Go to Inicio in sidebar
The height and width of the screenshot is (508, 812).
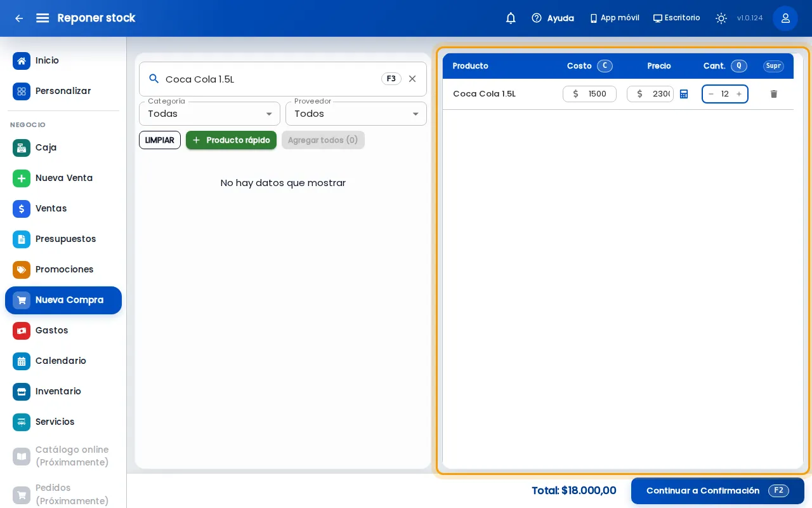pos(63,60)
